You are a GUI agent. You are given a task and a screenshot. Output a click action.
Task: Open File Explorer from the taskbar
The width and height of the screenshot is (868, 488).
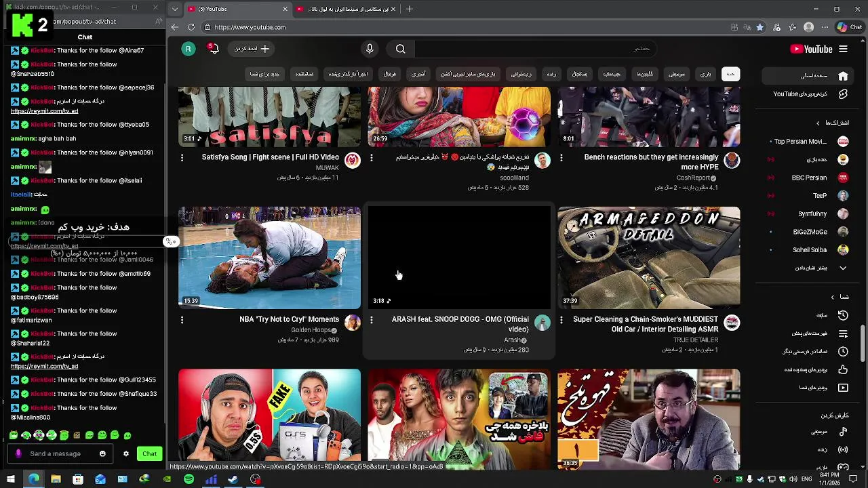[x=56, y=479]
